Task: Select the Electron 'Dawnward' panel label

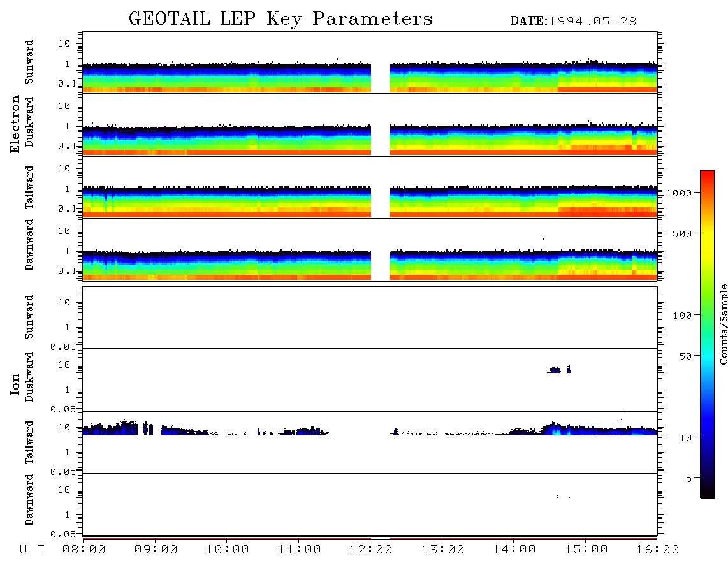Action: pos(29,245)
